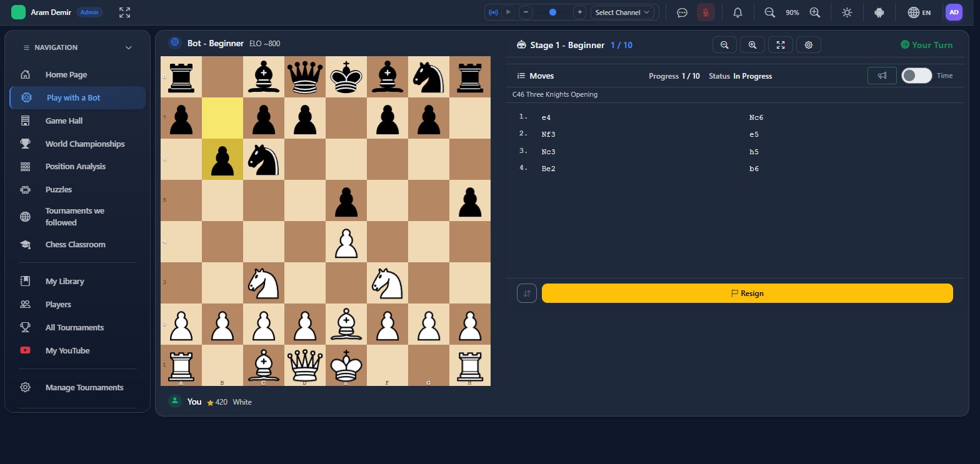Decrease value with the minus button

(x=526, y=12)
